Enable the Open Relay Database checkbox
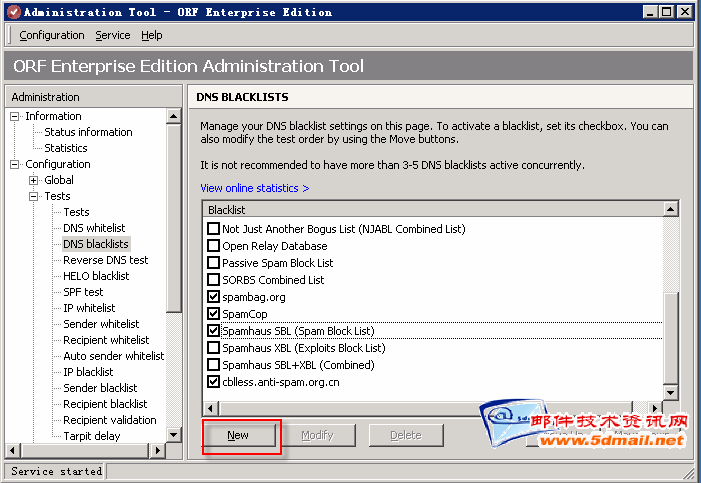 coord(213,246)
